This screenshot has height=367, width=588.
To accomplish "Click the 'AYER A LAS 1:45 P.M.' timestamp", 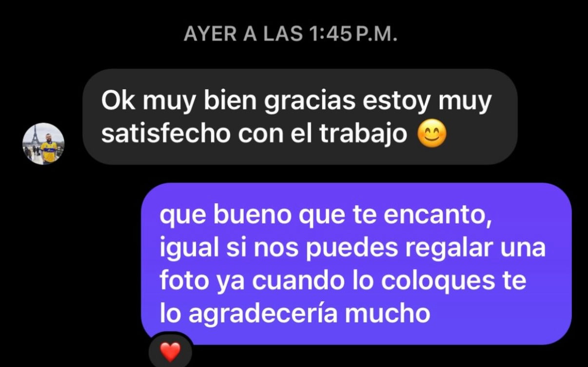I will [x=291, y=35].
